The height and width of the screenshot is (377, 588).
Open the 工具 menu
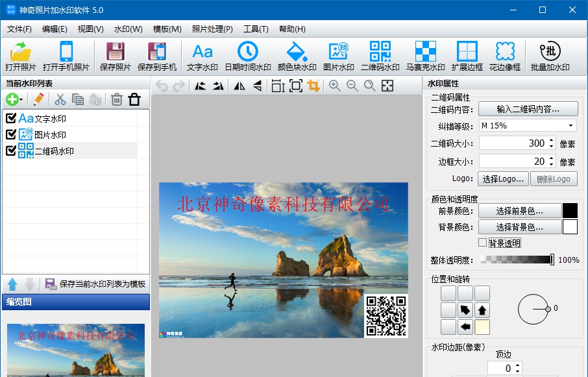coord(255,29)
